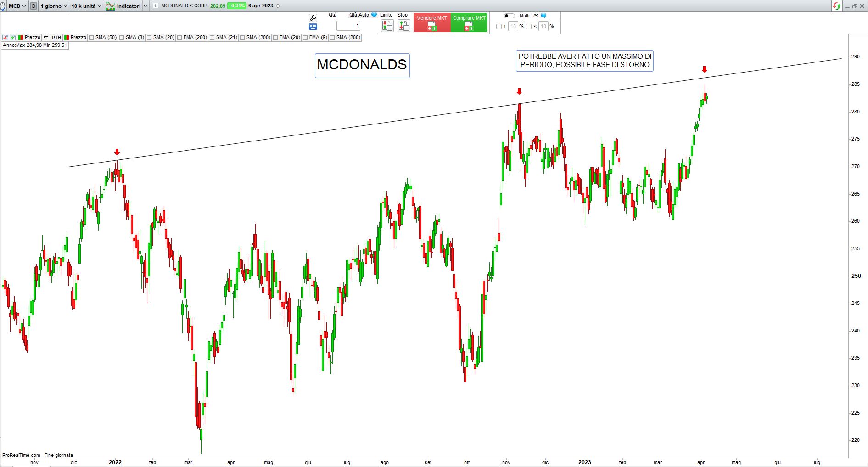This screenshot has height=467, width=868.
Task: Enable the SMA (20) indicator
Action: click(149, 38)
